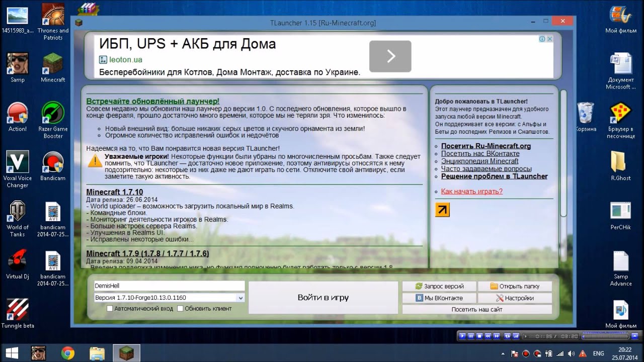644x362 pixels.
Task: Click the ad arrow button in banner
Action: [x=390, y=56]
